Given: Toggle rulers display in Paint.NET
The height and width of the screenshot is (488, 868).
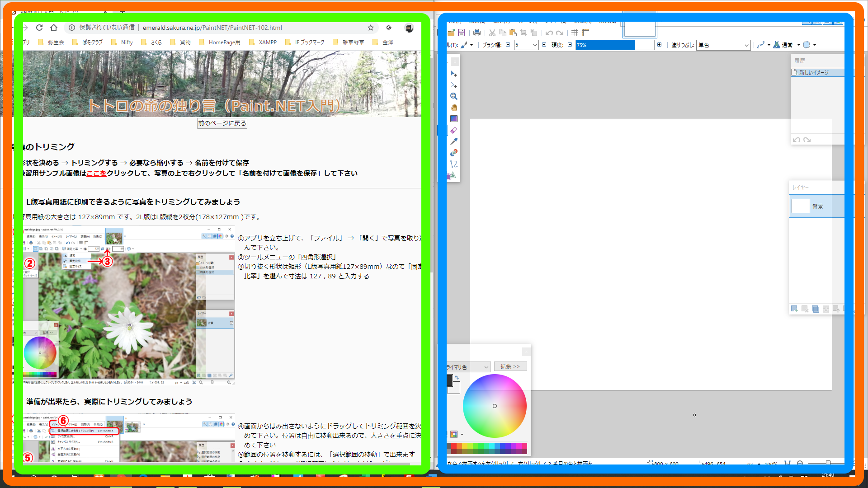Looking at the screenshot, I should tap(585, 33).
